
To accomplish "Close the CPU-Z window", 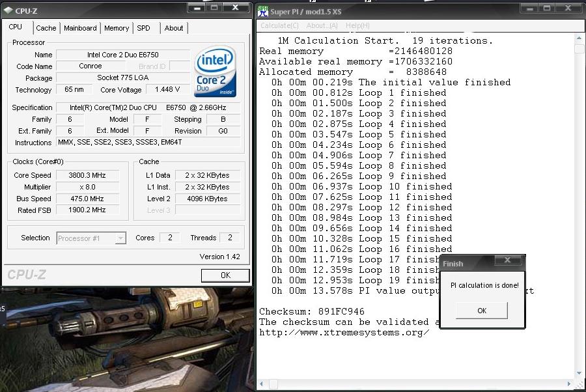I will [235, 7].
